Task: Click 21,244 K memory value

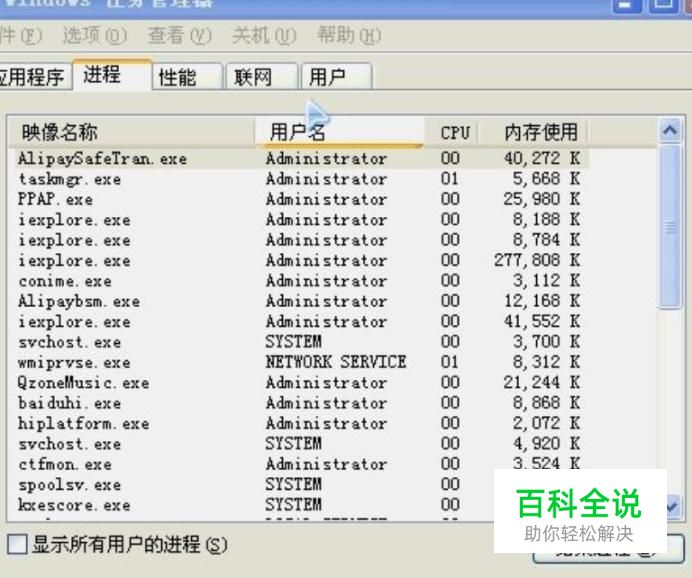Action: tap(542, 383)
